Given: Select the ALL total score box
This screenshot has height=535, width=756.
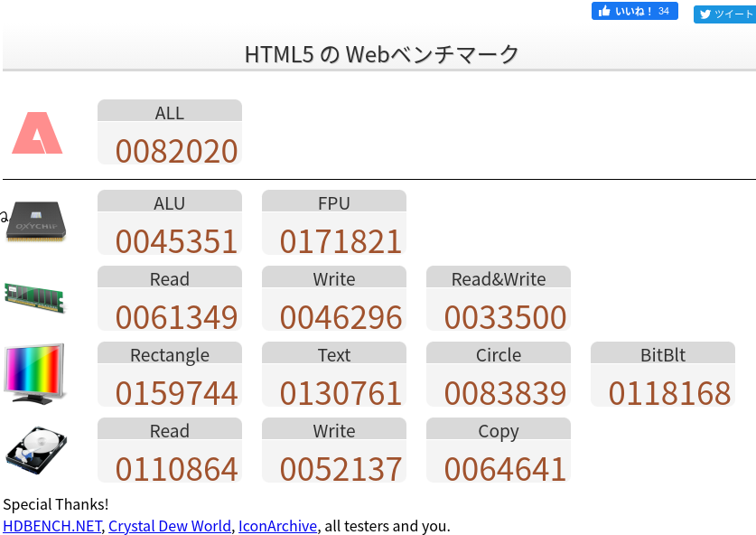Looking at the screenshot, I should click(x=170, y=133).
